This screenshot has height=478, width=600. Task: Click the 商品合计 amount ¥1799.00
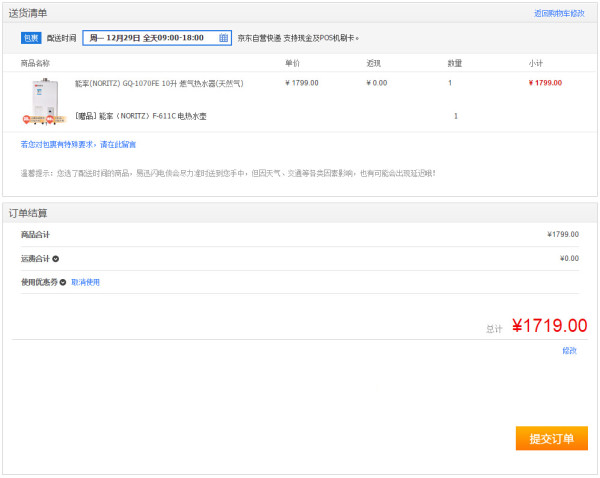tap(563, 235)
